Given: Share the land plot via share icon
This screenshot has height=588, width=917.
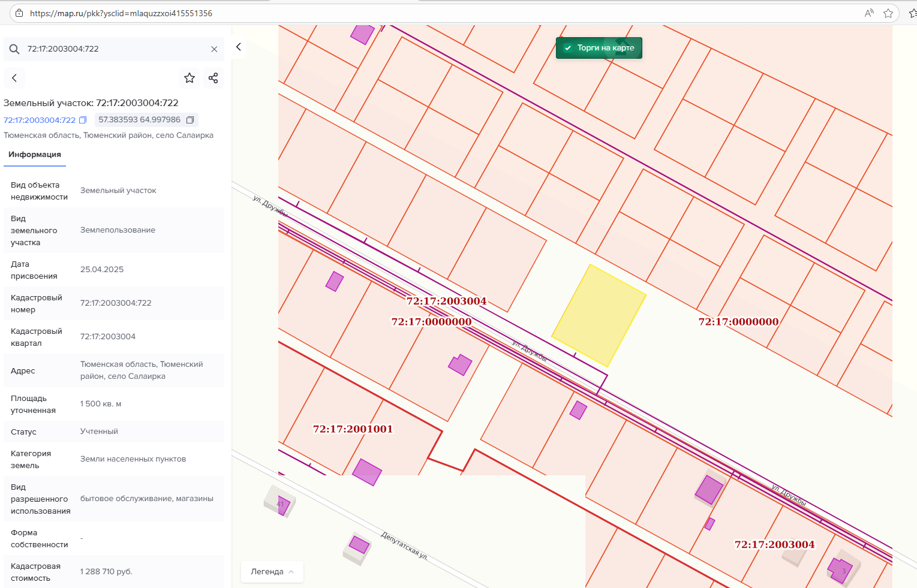Looking at the screenshot, I should pyautogui.click(x=213, y=78).
